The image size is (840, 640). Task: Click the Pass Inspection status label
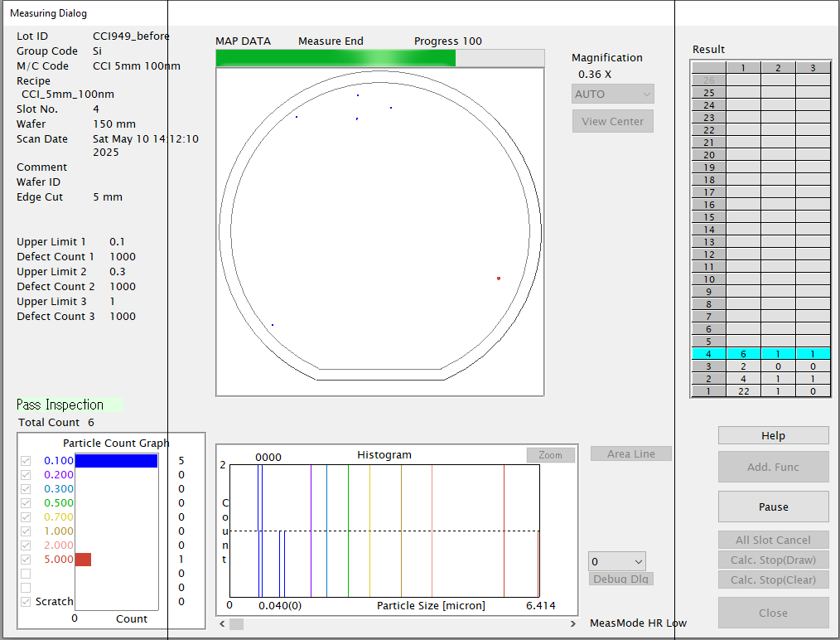(x=69, y=405)
